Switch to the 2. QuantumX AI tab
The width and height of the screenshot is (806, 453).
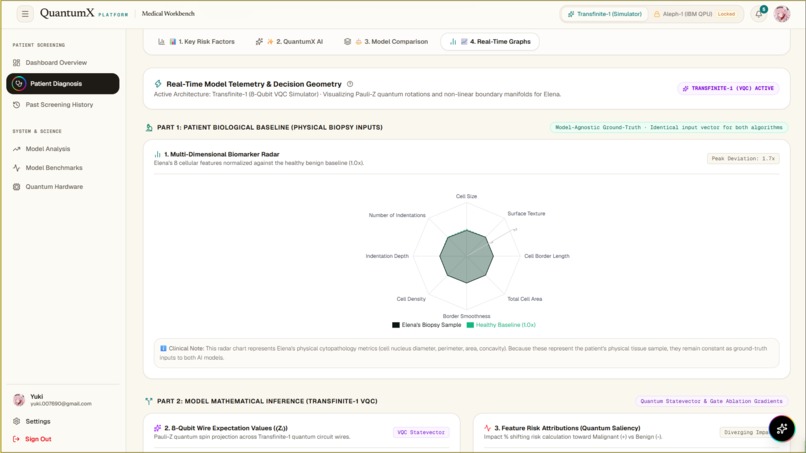point(289,42)
